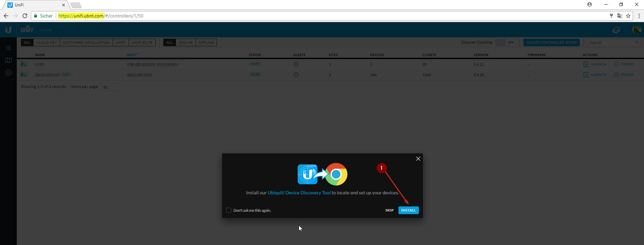Open Chrome three-dot menu
Viewport: 644px width, 245px height.
(x=639, y=16)
